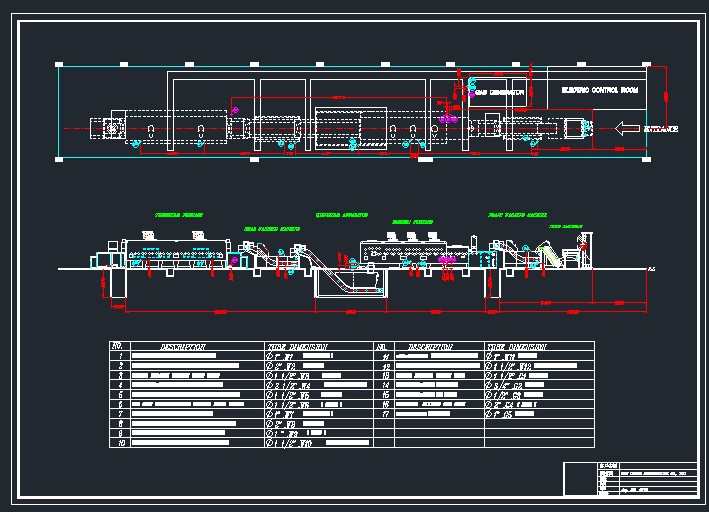Select tube dimension value in row 4
Screen dimensions: 709x512
coord(316,385)
